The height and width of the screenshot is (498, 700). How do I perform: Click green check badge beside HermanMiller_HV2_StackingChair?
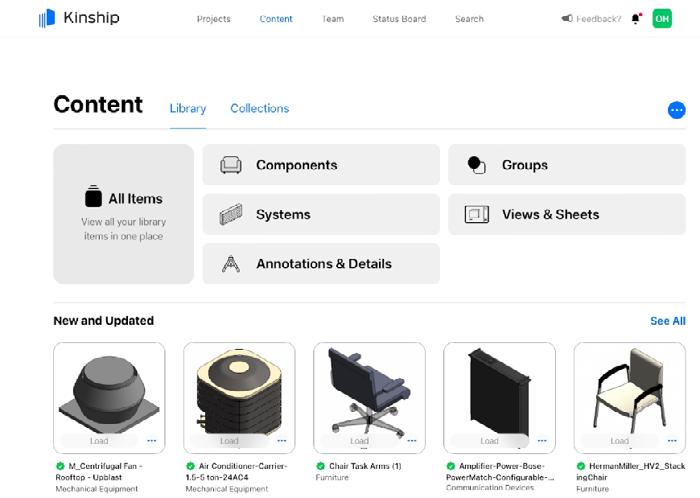click(580, 466)
